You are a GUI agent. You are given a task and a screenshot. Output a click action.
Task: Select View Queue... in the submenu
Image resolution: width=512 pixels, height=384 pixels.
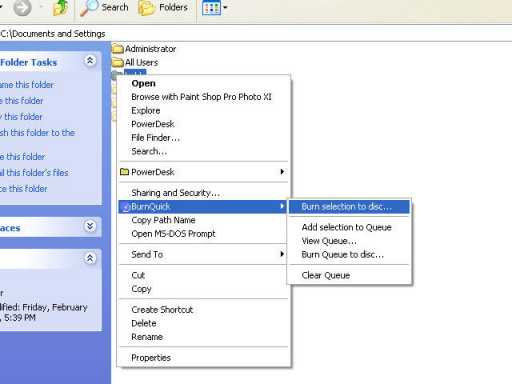(349, 241)
